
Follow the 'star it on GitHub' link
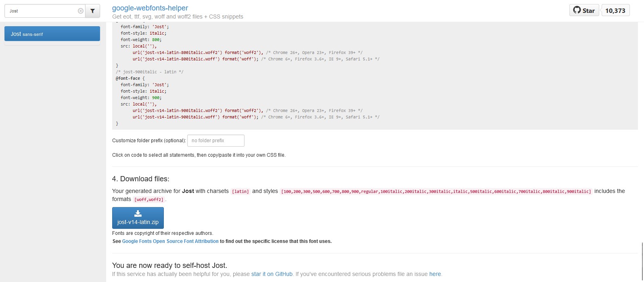(272, 274)
